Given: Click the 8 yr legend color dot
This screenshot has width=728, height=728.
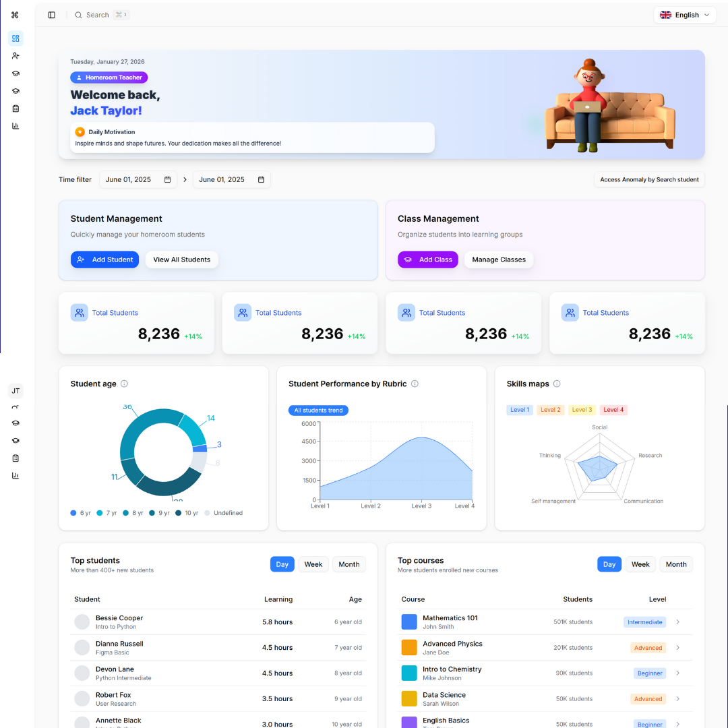Looking at the screenshot, I should tap(126, 513).
